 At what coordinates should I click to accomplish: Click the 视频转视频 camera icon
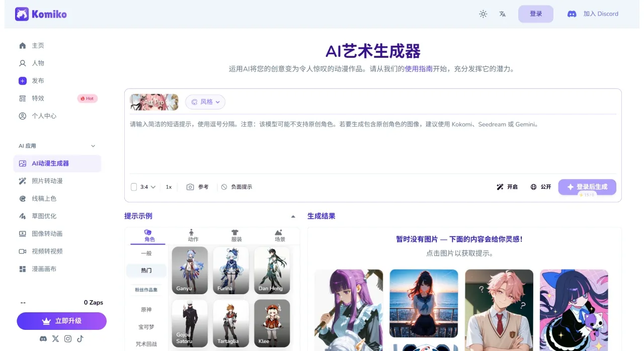22,251
